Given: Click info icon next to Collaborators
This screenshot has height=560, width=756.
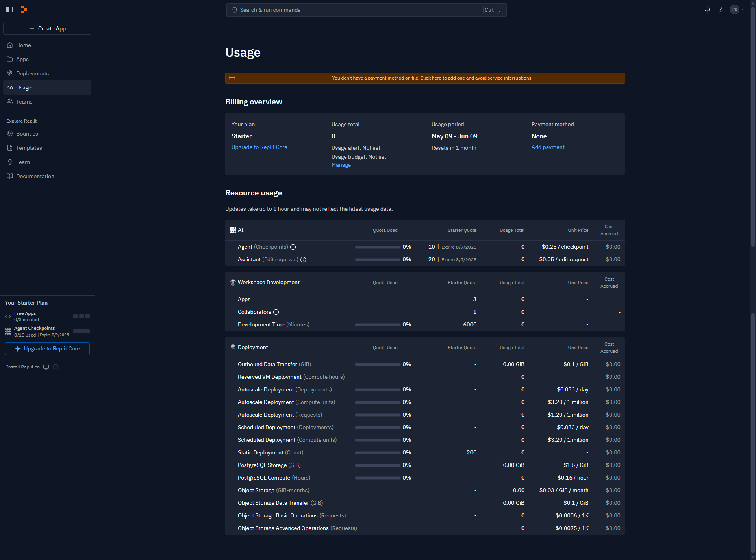Looking at the screenshot, I should [x=276, y=312].
